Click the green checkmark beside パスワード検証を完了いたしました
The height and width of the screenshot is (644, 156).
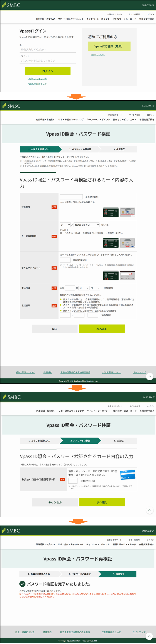(22, 584)
